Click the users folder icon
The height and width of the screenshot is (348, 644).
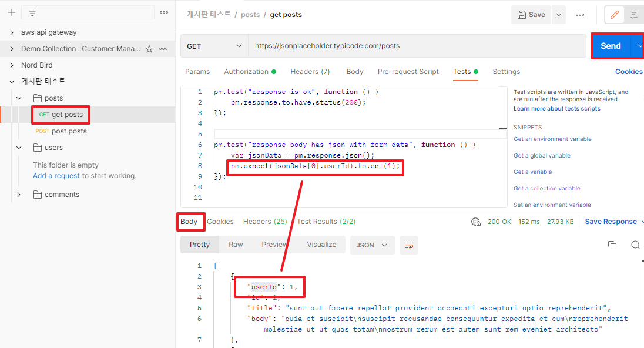38,147
